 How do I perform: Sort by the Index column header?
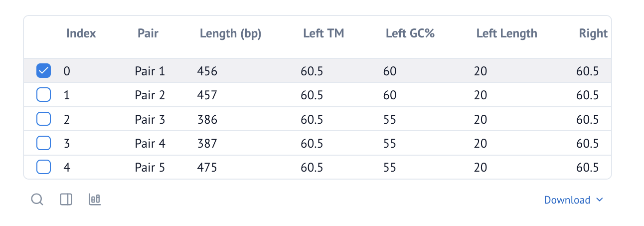(x=81, y=33)
